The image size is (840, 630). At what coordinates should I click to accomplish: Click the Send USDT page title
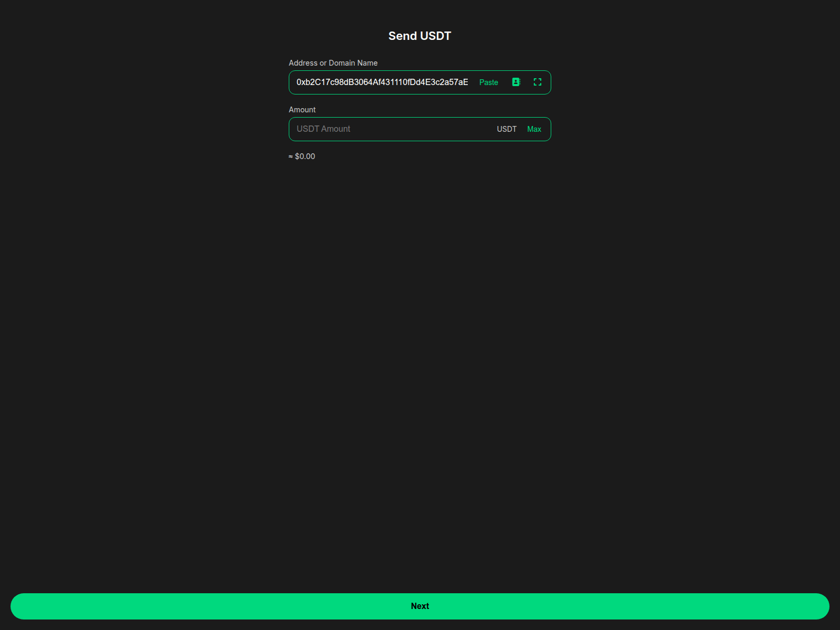click(x=419, y=36)
